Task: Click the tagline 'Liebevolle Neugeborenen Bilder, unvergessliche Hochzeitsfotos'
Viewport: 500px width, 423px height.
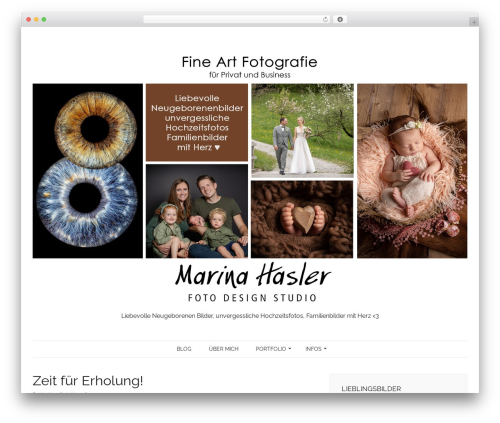Action: pos(250,316)
